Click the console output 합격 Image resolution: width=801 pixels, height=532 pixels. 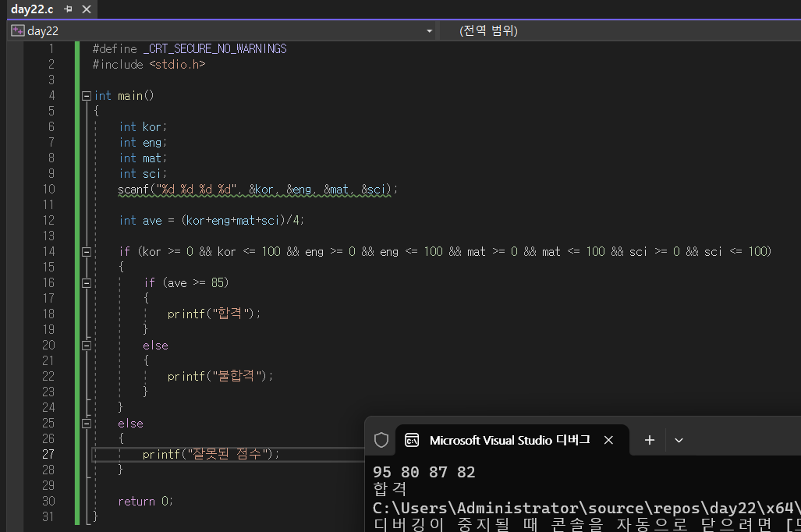coord(390,489)
